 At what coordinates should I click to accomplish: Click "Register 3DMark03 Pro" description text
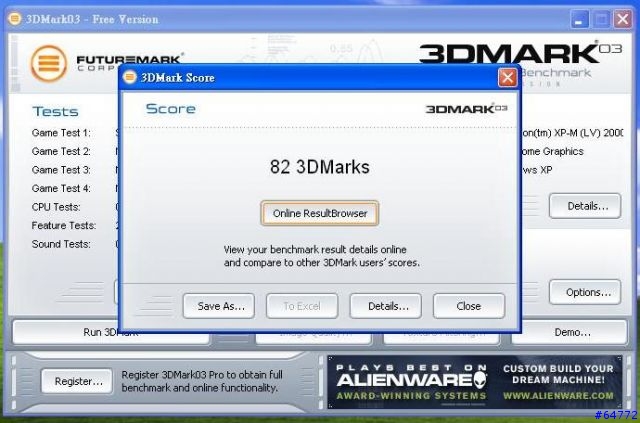(x=202, y=381)
